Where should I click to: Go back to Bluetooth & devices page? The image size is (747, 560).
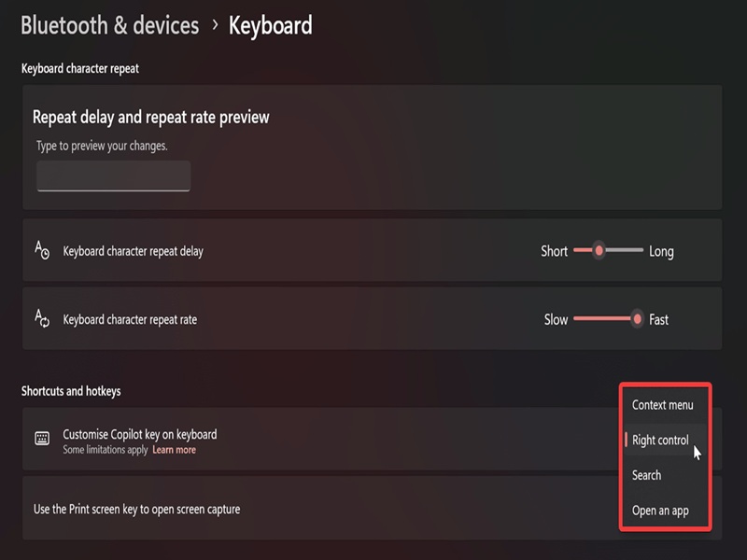click(109, 25)
